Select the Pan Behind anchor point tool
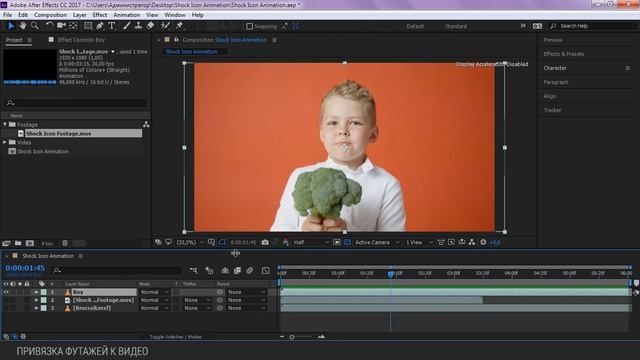Image resolution: width=640 pixels, height=360 pixels. click(x=73, y=26)
